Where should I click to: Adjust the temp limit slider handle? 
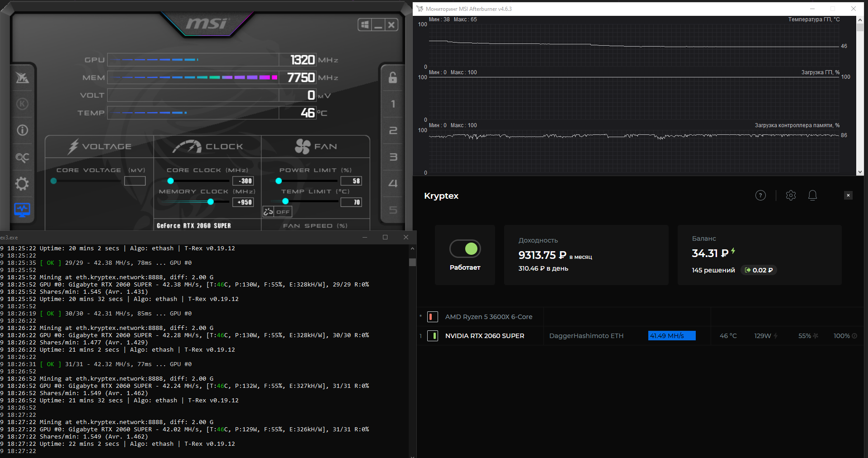[x=285, y=201]
